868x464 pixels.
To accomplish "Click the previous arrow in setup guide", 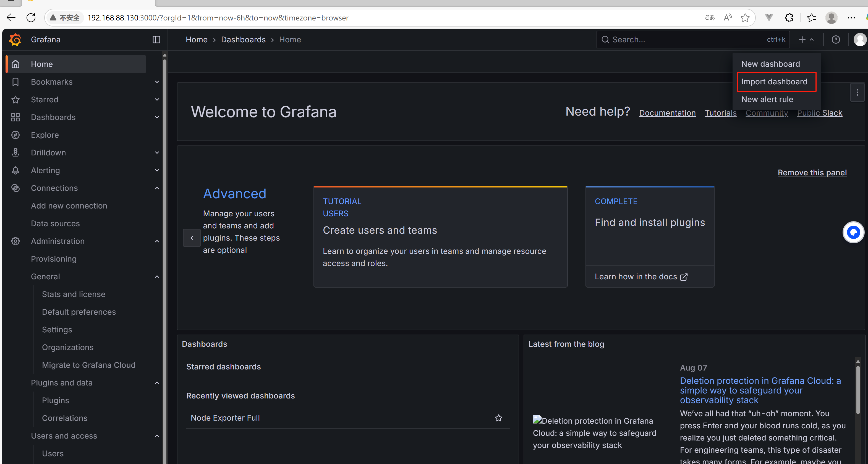I will [x=192, y=238].
